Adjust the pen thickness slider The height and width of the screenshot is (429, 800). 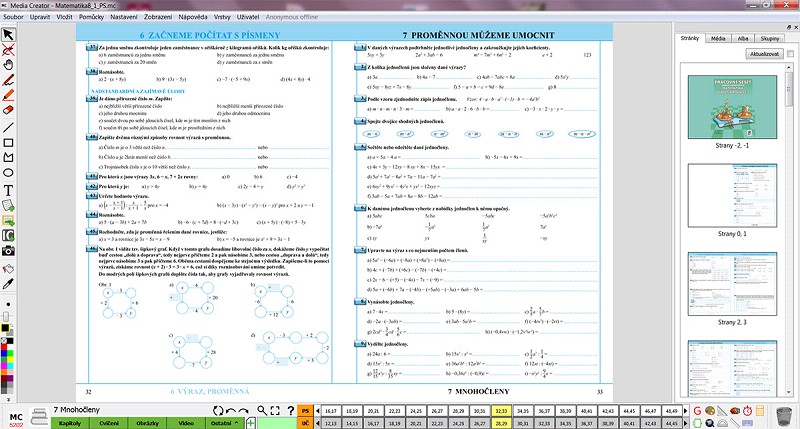click(7, 315)
